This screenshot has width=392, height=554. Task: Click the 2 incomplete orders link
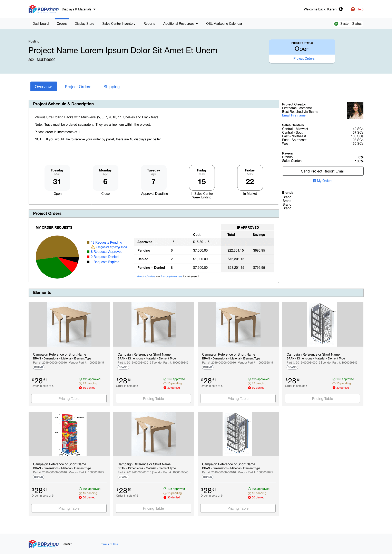click(171, 276)
